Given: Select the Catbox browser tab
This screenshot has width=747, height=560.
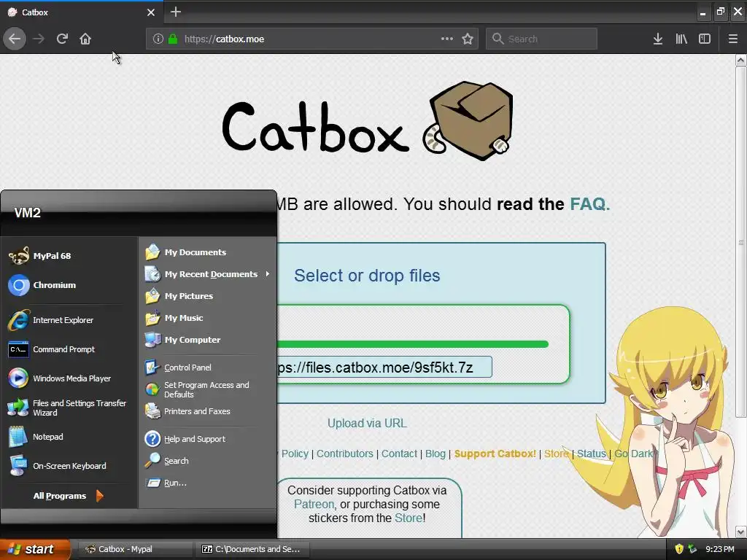Looking at the screenshot, I should coord(81,12).
